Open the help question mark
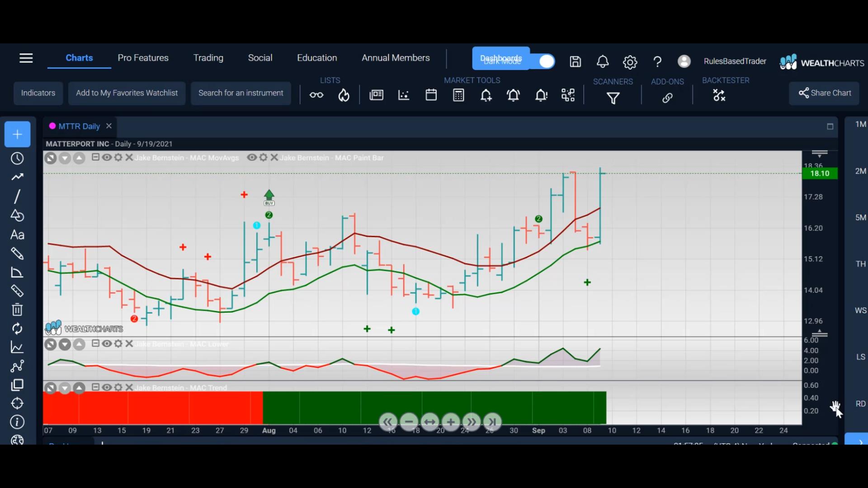The width and height of the screenshot is (868, 488). tap(657, 61)
